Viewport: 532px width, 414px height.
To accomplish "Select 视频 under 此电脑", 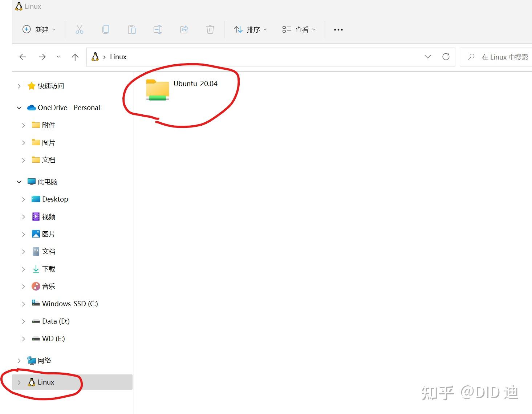I will point(49,217).
